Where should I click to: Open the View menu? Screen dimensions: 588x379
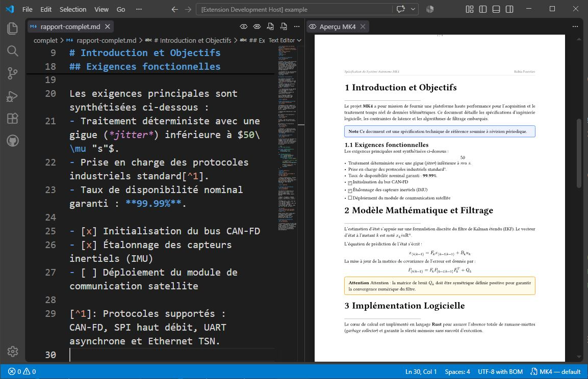tap(101, 9)
